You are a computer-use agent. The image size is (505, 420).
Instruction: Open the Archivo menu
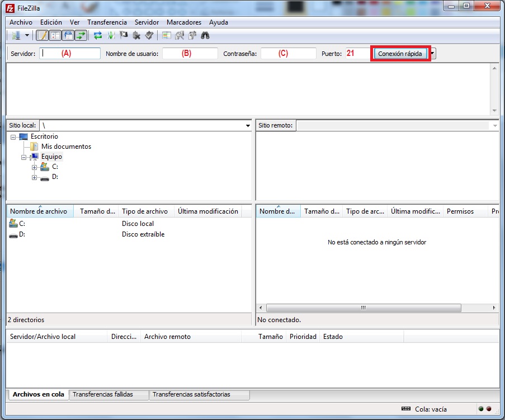click(21, 22)
